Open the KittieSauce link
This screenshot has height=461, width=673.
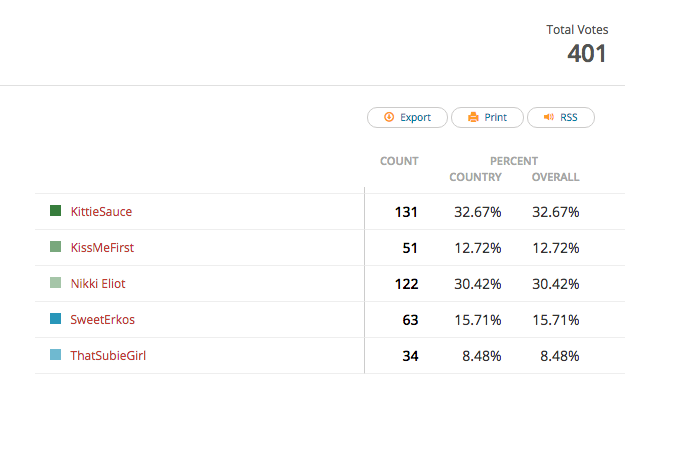101,212
